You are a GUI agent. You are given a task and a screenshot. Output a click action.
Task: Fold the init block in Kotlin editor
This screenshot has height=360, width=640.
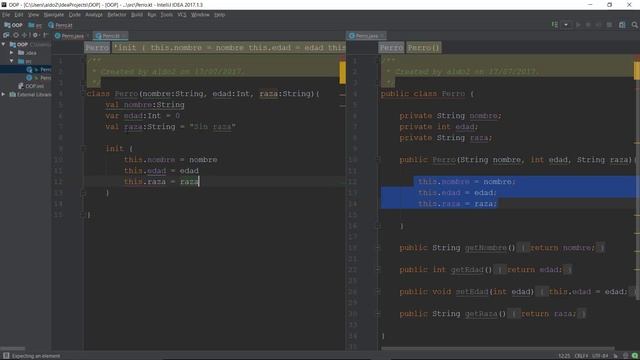click(83, 149)
